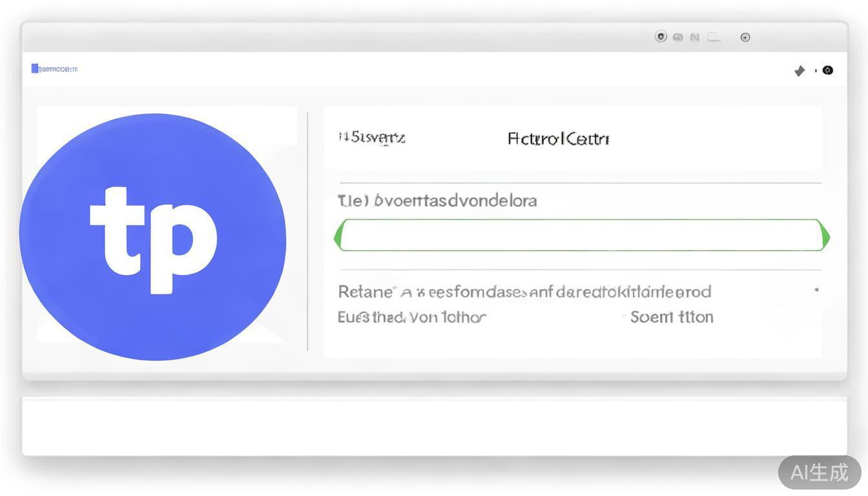Click the text line starting with 'Retane'
Viewport: 868px width, 496px height.
(524, 292)
